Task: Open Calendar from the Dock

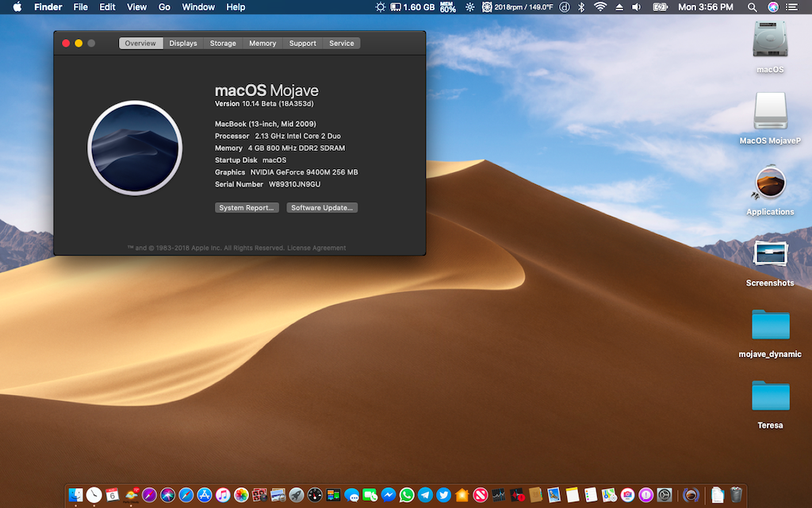Action: pyautogui.click(x=113, y=495)
